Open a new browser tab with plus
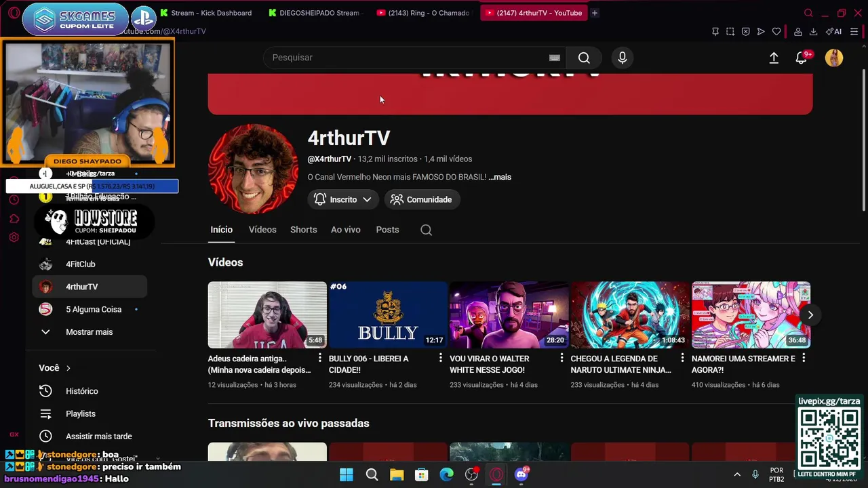The image size is (868, 488). point(595,13)
